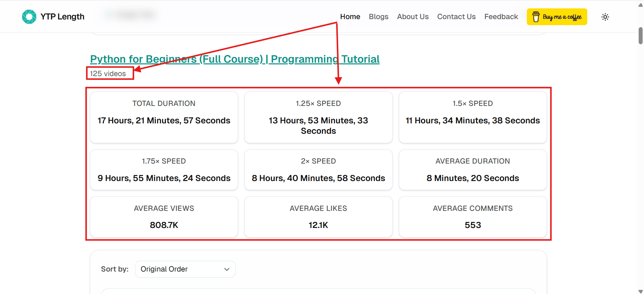Click the 125 videos count label
Viewport: 644px width, 294px height.
coord(108,74)
